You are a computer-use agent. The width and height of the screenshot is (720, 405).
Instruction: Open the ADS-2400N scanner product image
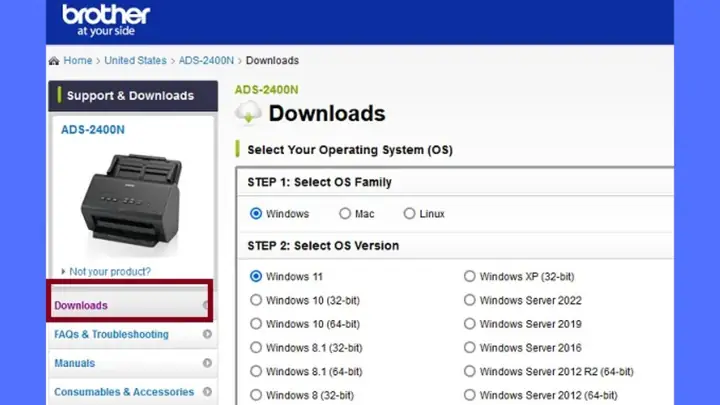(132, 203)
